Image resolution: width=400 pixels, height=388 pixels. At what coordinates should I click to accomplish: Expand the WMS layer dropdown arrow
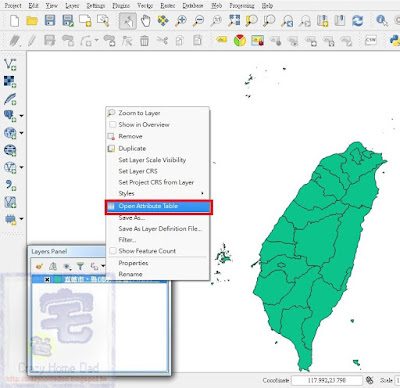(21, 133)
